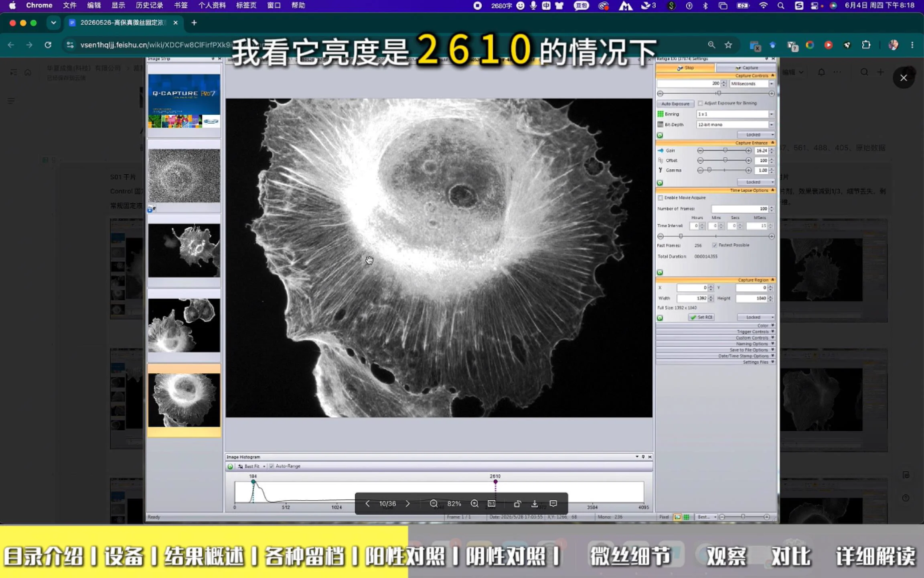Open Bluetooth status in the menu bar

pos(705,6)
